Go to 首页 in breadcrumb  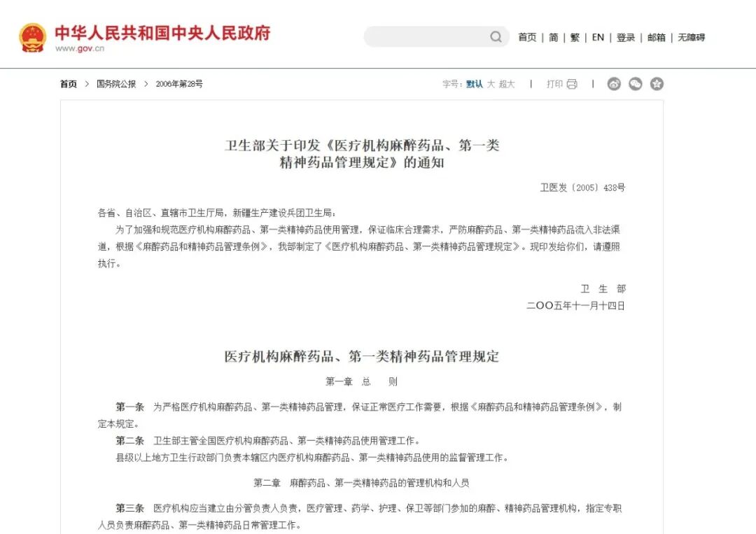click(69, 84)
